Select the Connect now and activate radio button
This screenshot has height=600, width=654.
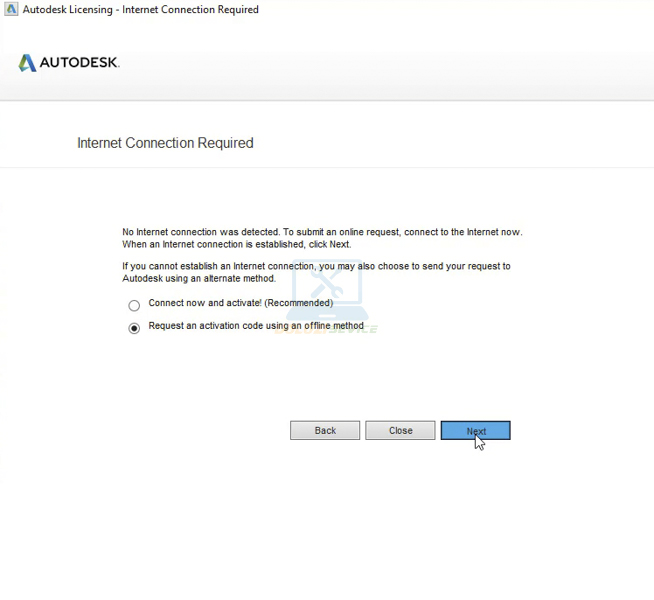[x=134, y=306]
